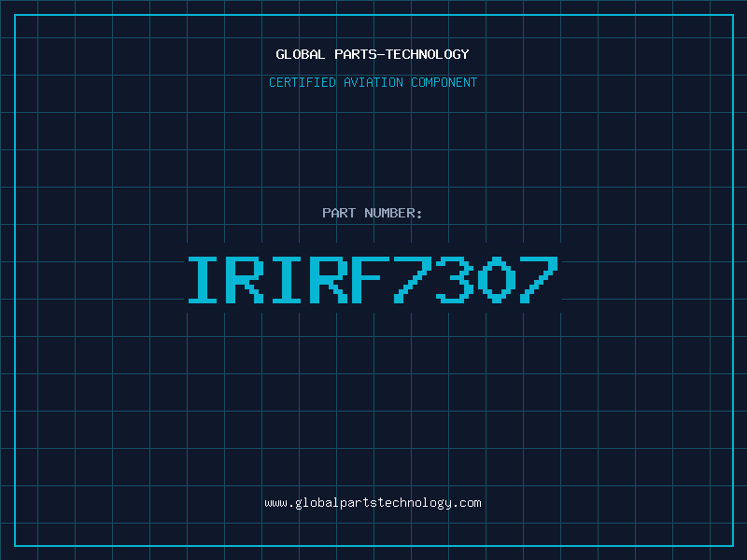This screenshot has height=560, width=747.
Task: Click the PART NUMBER: label
Action: click(x=372, y=213)
